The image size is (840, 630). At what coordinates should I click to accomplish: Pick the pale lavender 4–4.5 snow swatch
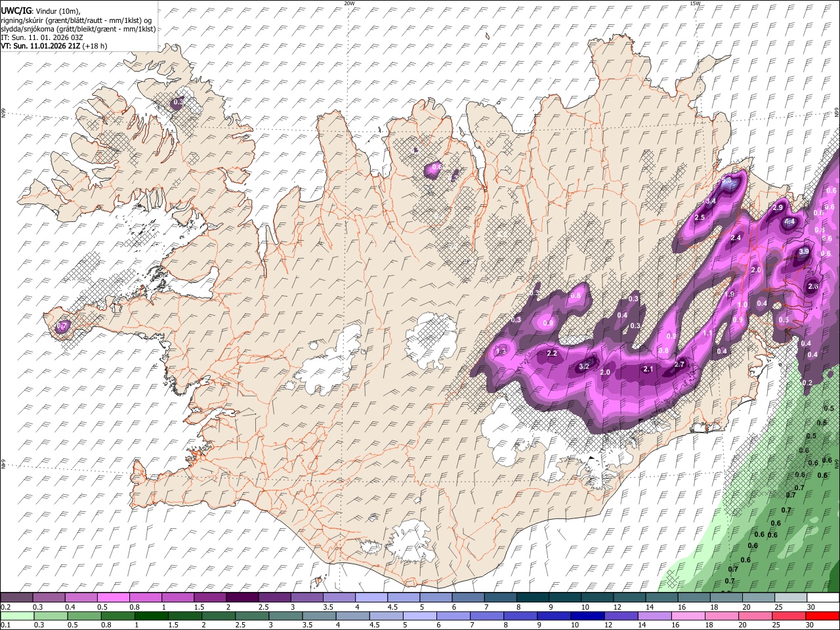point(371,597)
